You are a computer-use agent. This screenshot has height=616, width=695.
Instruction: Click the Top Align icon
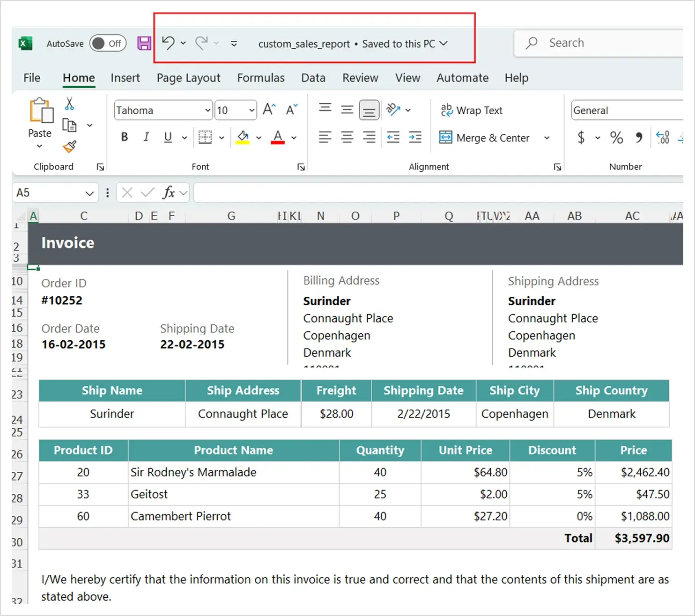coord(325,109)
